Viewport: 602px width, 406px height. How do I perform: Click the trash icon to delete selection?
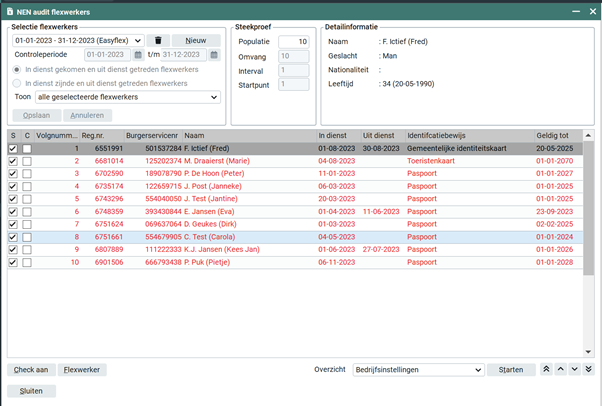tap(157, 40)
